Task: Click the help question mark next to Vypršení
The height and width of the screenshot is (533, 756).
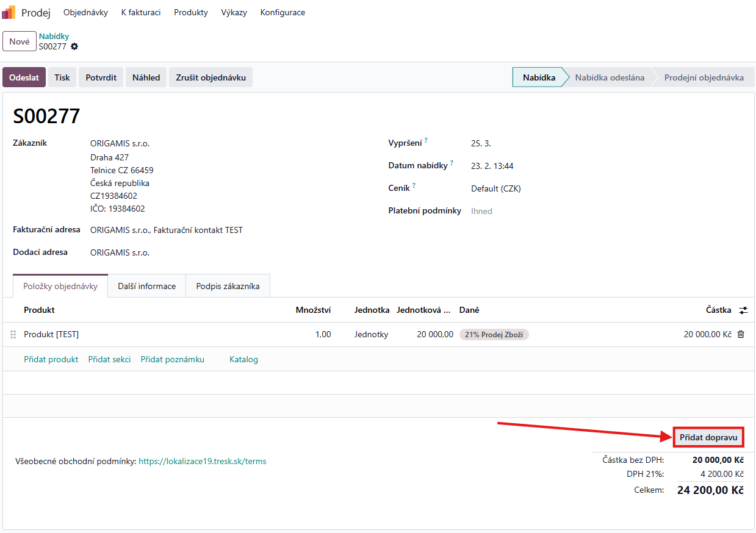Action: coord(426,141)
